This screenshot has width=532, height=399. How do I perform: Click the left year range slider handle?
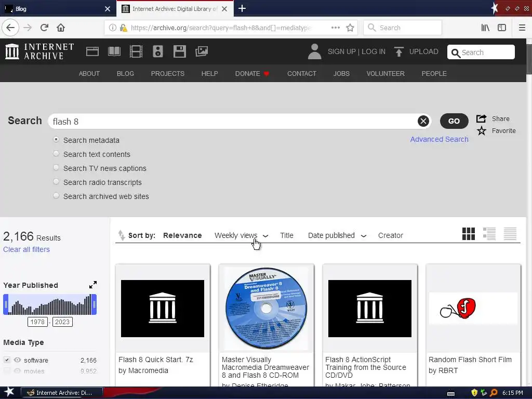tap(5, 304)
